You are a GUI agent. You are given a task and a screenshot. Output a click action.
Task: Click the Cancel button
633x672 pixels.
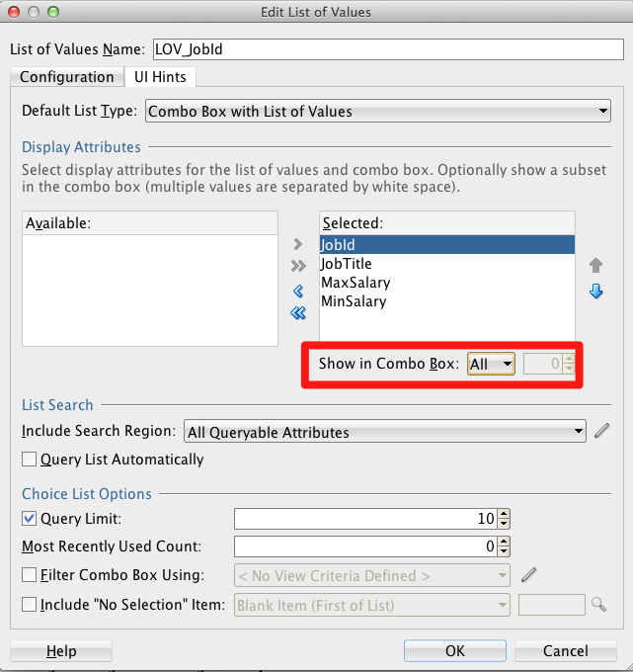coord(565,651)
